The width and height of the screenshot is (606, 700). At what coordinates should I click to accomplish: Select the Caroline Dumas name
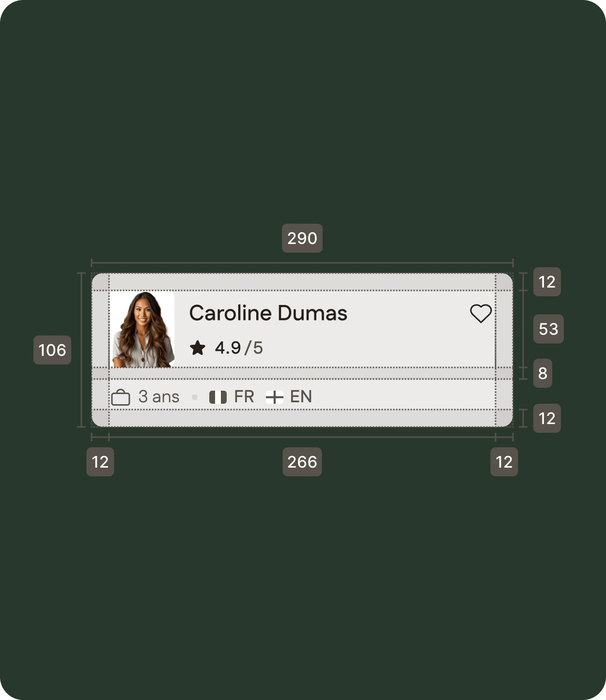[268, 313]
